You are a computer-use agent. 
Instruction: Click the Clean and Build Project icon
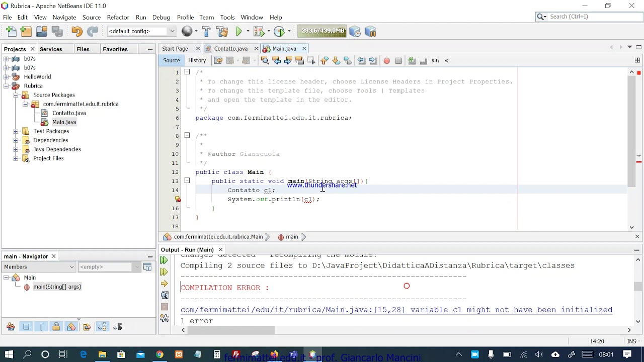click(x=222, y=31)
